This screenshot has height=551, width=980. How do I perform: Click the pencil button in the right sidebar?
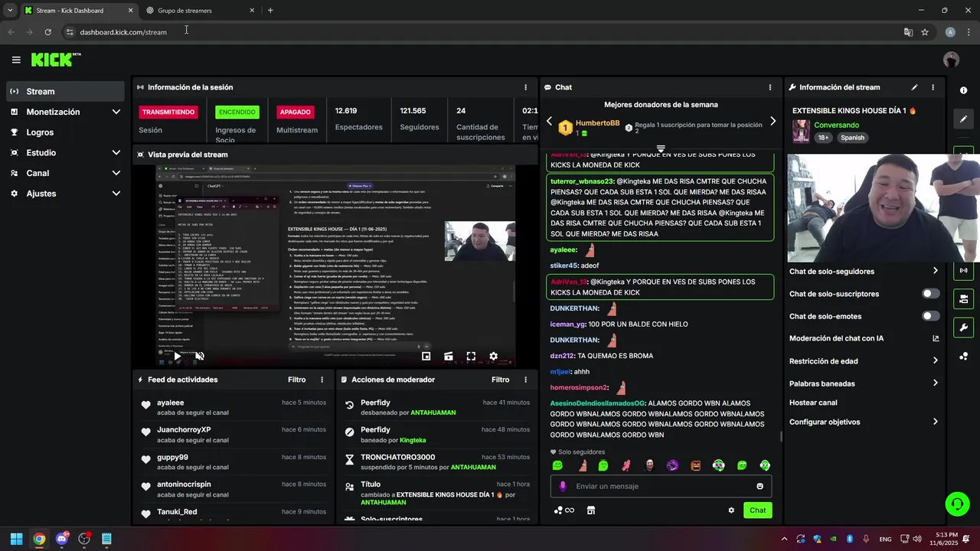click(x=963, y=119)
